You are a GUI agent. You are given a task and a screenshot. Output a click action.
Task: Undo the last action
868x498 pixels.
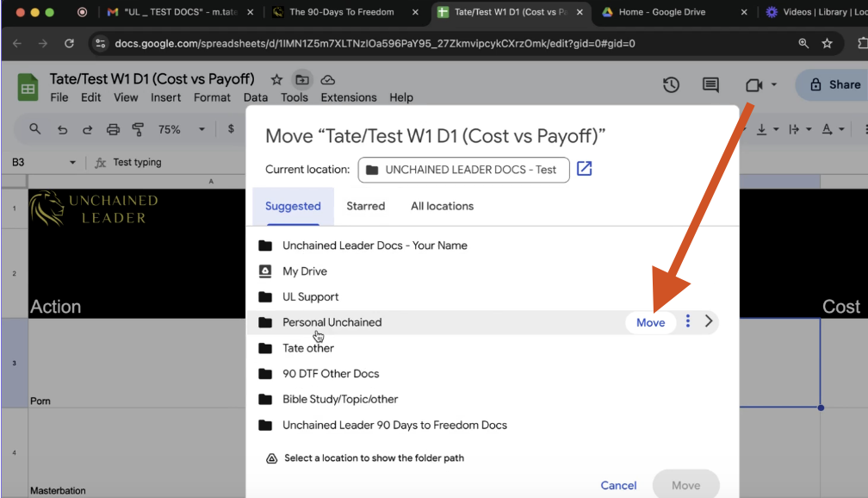pyautogui.click(x=62, y=129)
